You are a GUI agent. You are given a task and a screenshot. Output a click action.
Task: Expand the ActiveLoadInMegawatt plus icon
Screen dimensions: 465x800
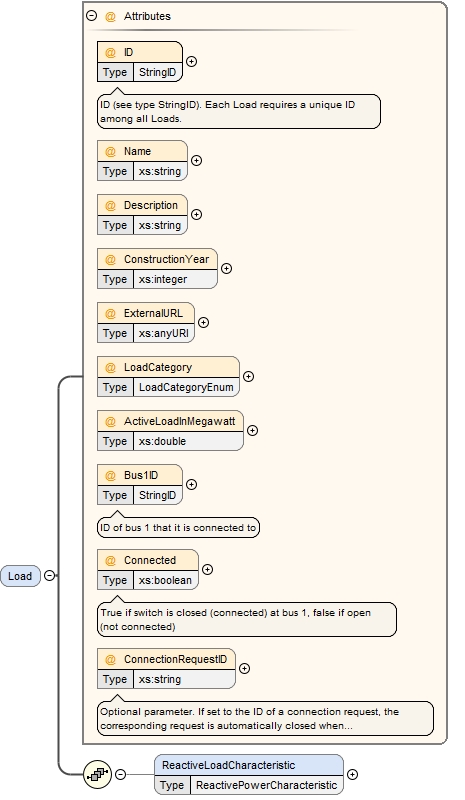[x=252, y=431]
